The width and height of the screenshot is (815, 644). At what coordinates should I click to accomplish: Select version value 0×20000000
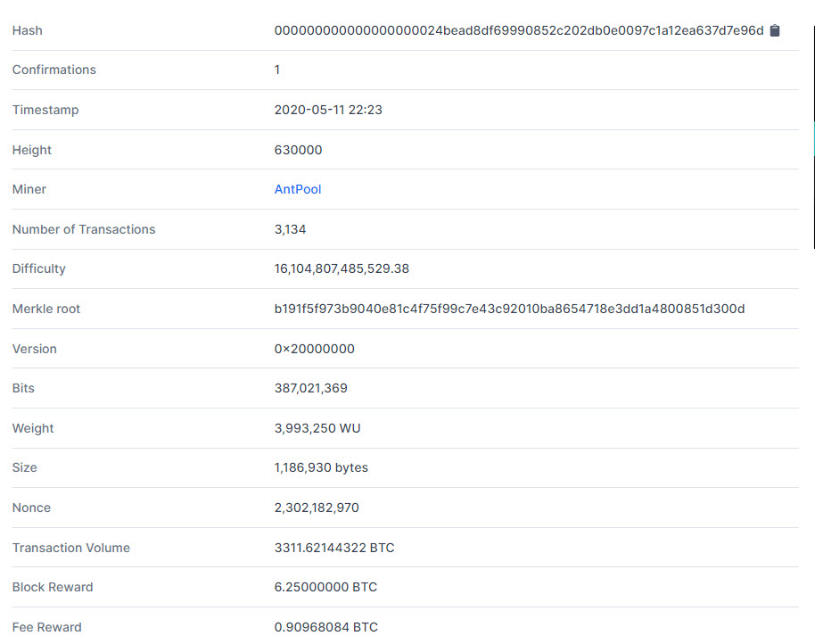(315, 349)
